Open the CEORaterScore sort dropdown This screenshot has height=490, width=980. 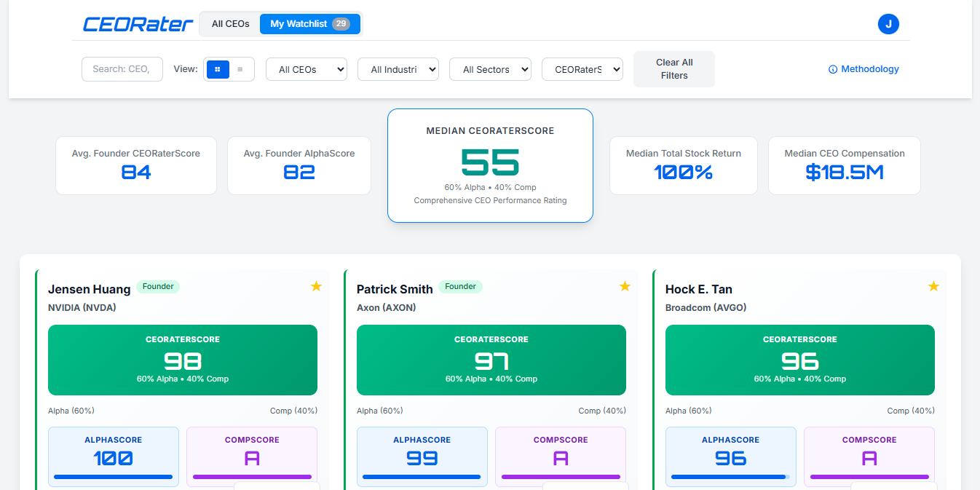(582, 69)
